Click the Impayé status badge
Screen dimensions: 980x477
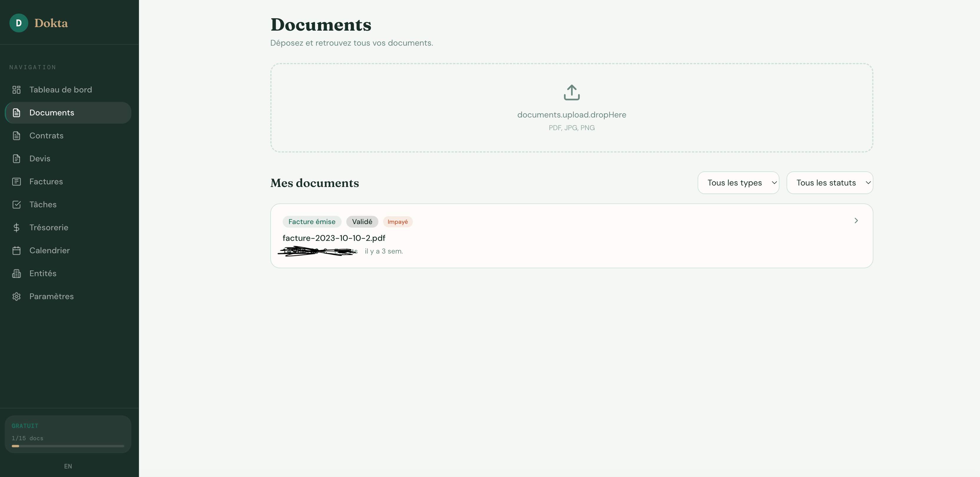(x=398, y=221)
